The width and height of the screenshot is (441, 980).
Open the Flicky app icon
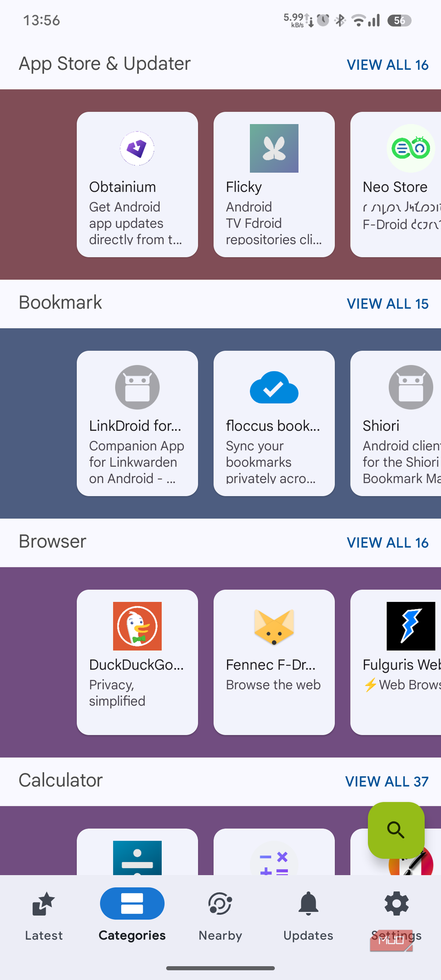click(x=274, y=148)
